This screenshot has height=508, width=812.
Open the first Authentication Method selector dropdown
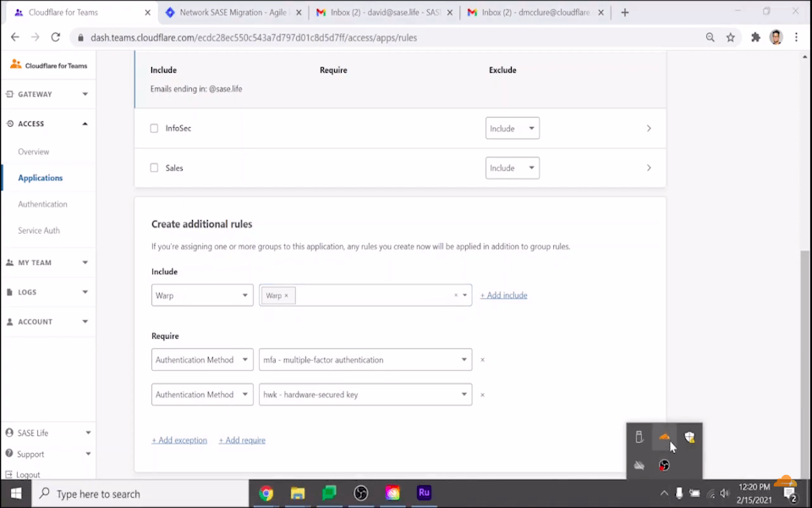[202, 360]
